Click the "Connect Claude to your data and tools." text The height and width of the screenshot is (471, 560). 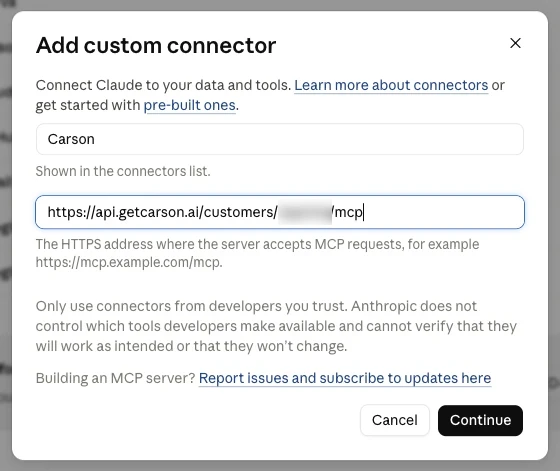coord(163,85)
